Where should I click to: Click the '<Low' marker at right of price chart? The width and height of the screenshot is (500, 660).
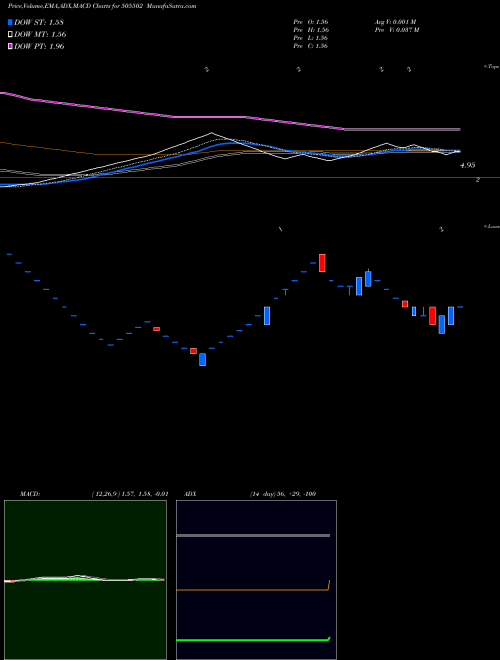[x=492, y=226]
